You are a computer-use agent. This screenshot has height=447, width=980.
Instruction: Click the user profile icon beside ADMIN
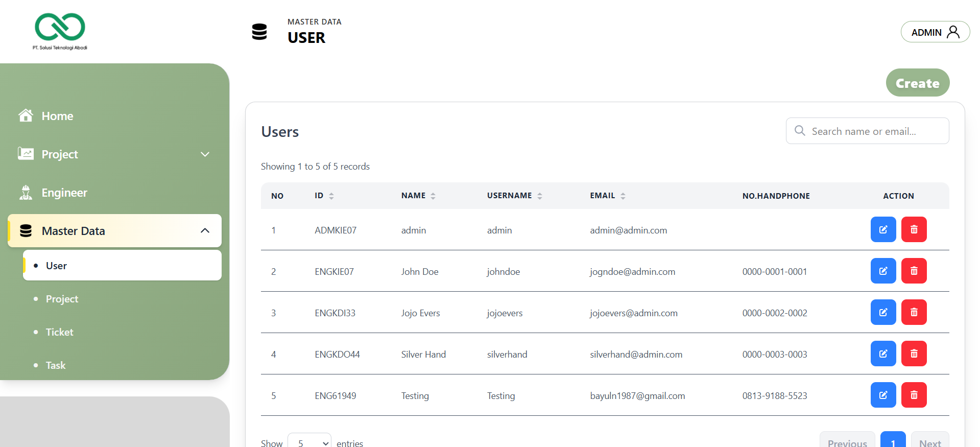coord(953,32)
